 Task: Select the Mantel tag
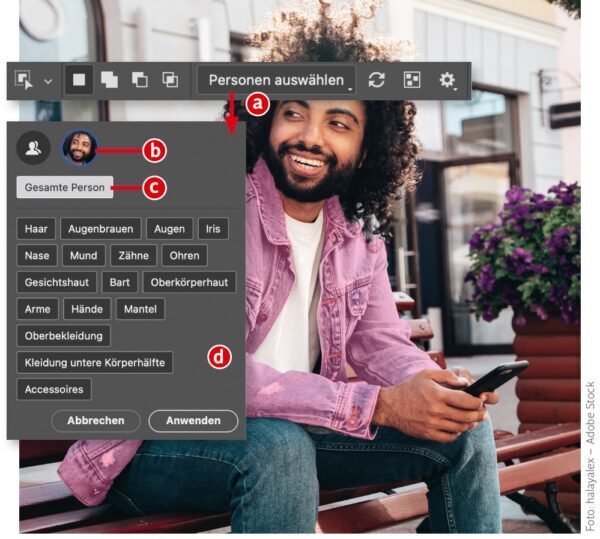(x=140, y=309)
